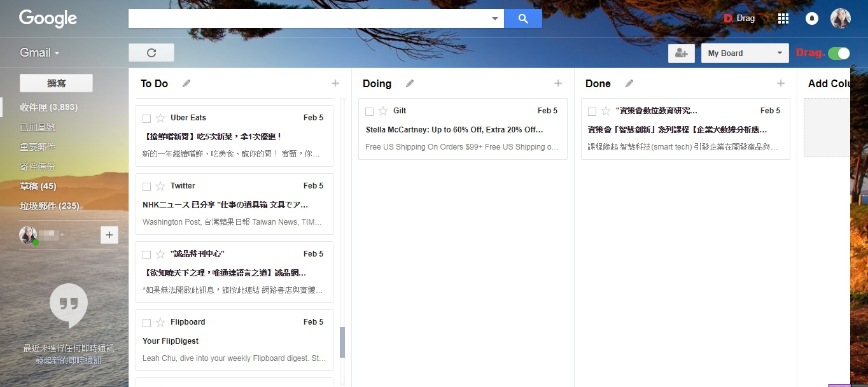Open 已加星號 starred folder
Image resolution: width=868 pixels, height=387 pixels.
point(38,127)
